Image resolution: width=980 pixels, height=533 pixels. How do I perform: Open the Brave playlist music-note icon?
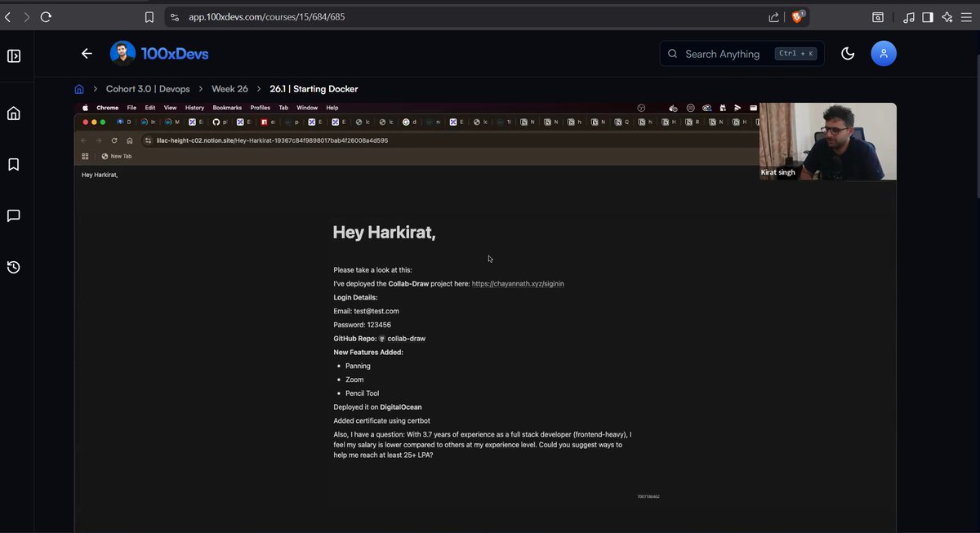(909, 16)
